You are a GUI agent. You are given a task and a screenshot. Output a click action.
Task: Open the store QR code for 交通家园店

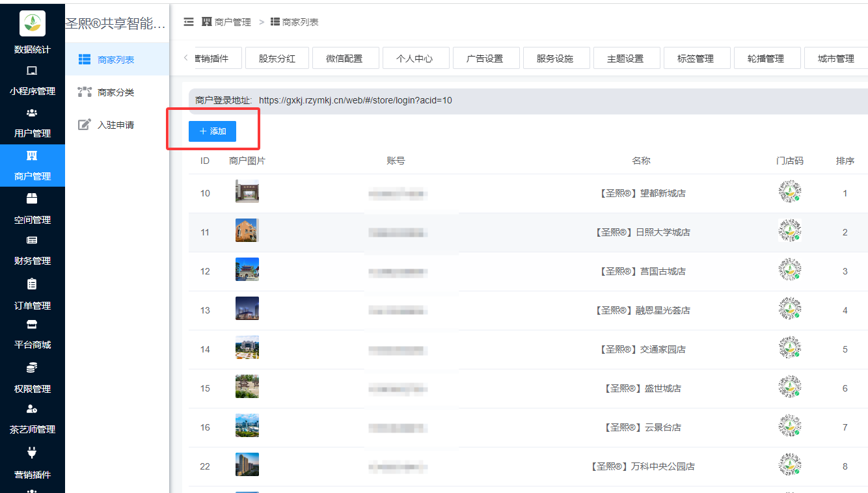(x=790, y=347)
